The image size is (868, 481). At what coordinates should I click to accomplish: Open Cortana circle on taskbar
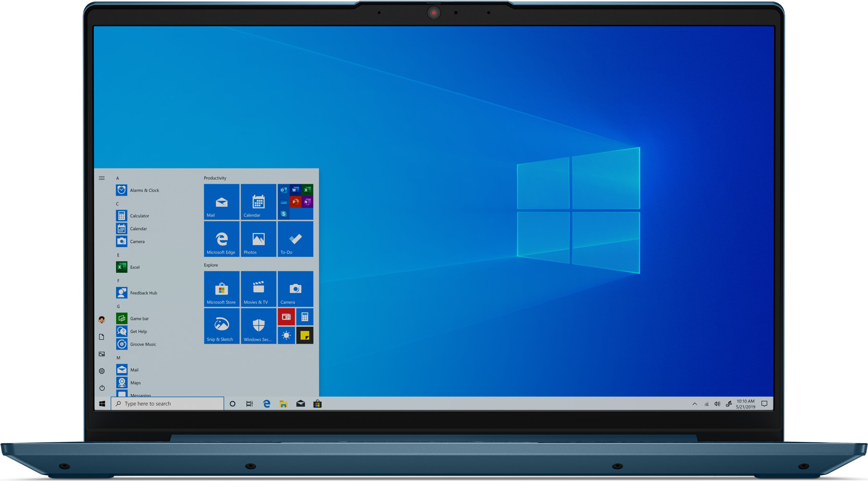tap(232, 404)
